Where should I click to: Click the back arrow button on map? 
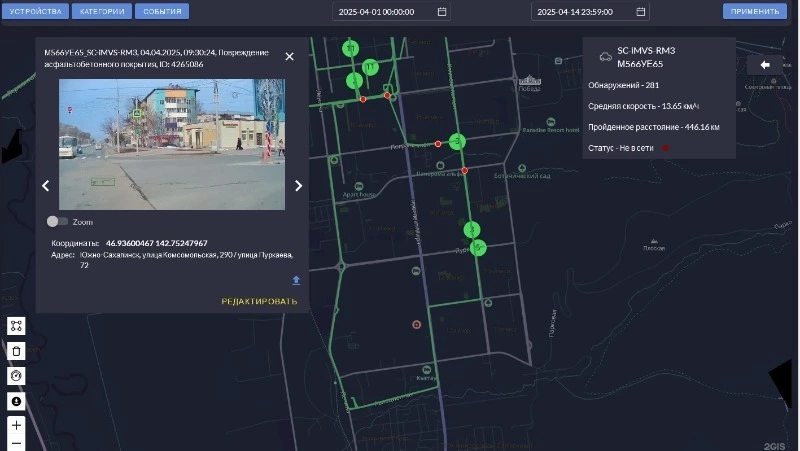[765, 65]
